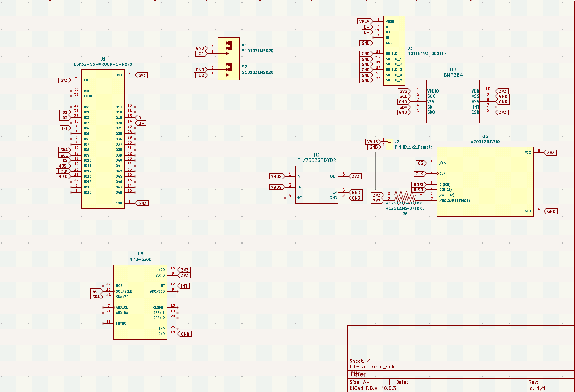Click the D+ label on J3 pin 3
Screen dimensions: 575x392
(367, 32)
